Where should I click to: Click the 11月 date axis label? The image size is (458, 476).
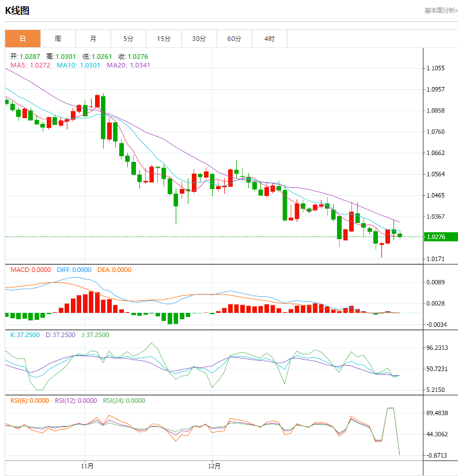click(x=87, y=466)
